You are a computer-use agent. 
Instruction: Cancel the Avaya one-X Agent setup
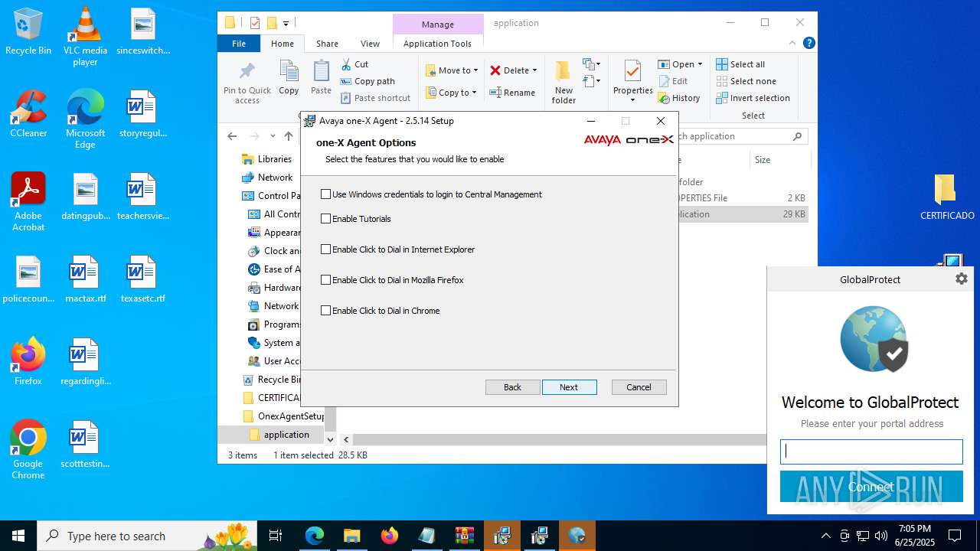click(x=639, y=387)
